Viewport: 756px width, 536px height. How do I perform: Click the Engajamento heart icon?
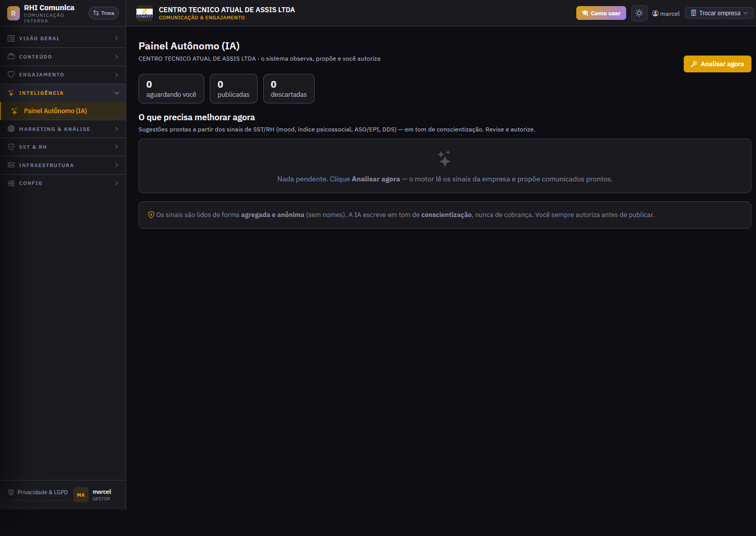point(11,75)
